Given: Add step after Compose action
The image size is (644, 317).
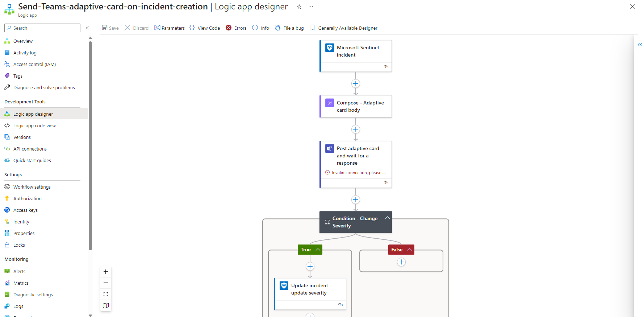Looking at the screenshot, I should [356, 129].
